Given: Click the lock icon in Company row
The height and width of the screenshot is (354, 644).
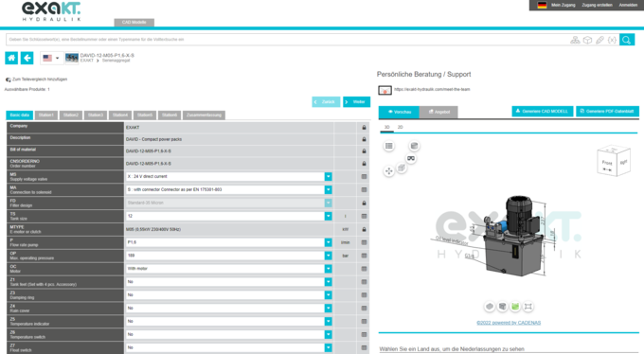Looking at the screenshot, I should tap(364, 128).
